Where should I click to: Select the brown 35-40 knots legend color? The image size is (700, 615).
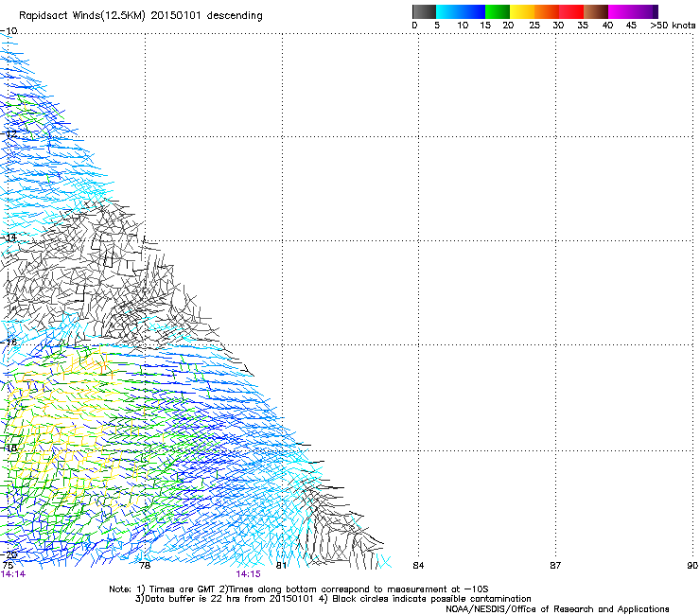coord(596,11)
